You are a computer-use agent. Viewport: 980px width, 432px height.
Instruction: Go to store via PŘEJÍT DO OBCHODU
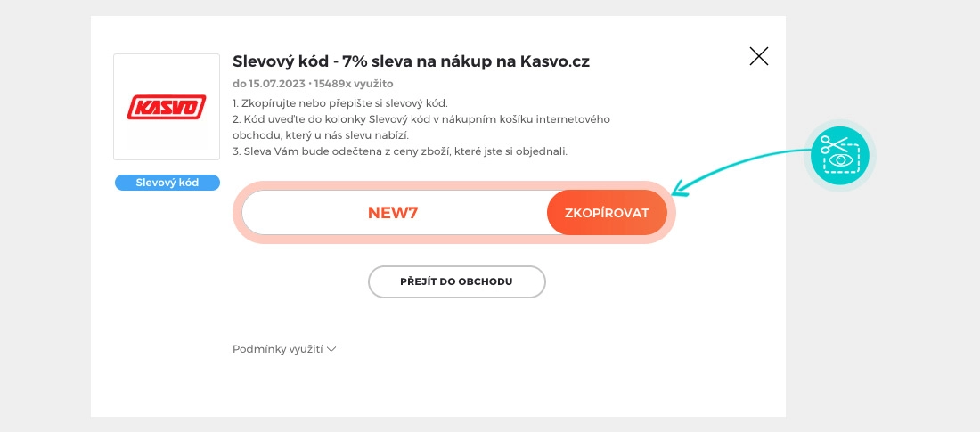coord(456,281)
